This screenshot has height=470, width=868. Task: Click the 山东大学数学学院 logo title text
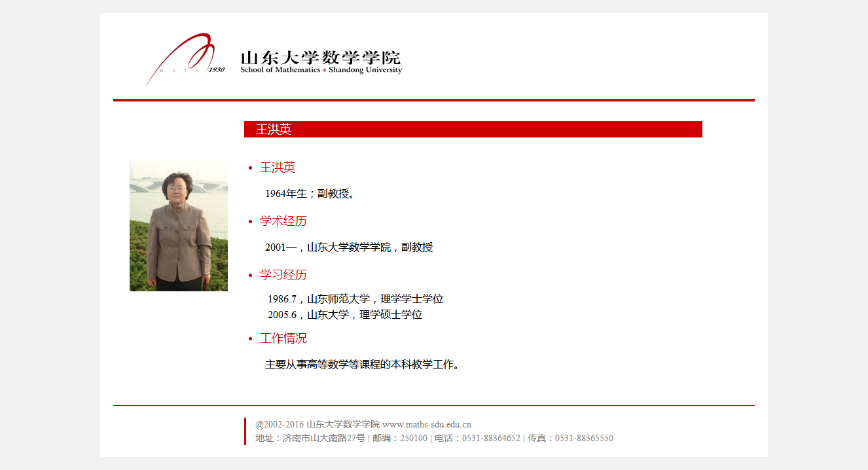coord(320,57)
